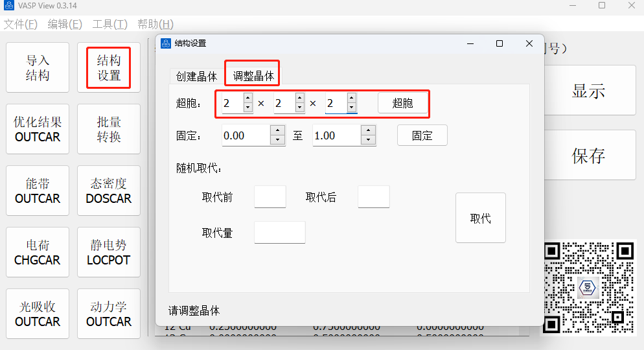The height and width of the screenshot is (350, 644).
Task: Open the 工具(T) menu
Action: pyautogui.click(x=109, y=24)
